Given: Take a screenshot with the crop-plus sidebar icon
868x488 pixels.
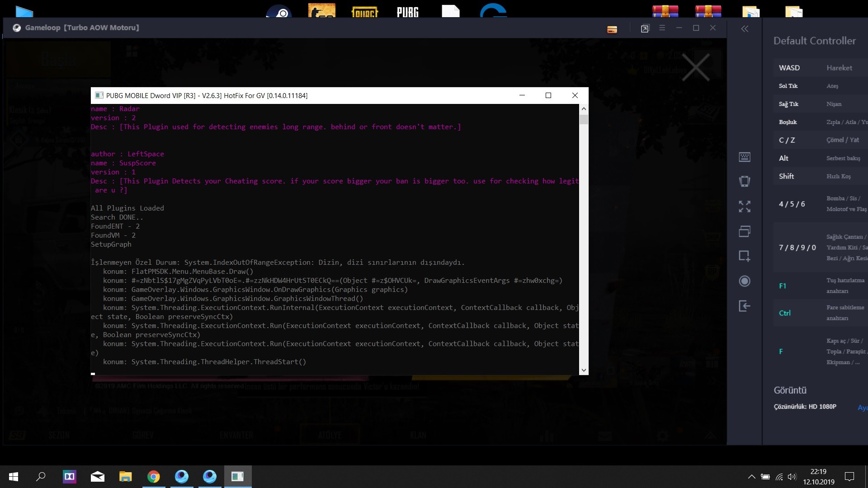Looking at the screenshot, I should pos(745,256).
